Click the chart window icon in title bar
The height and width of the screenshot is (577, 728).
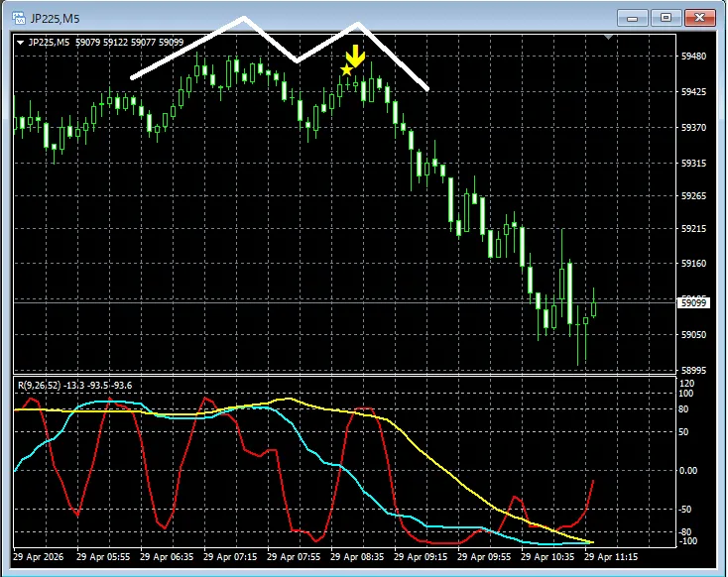pos(16,18)
